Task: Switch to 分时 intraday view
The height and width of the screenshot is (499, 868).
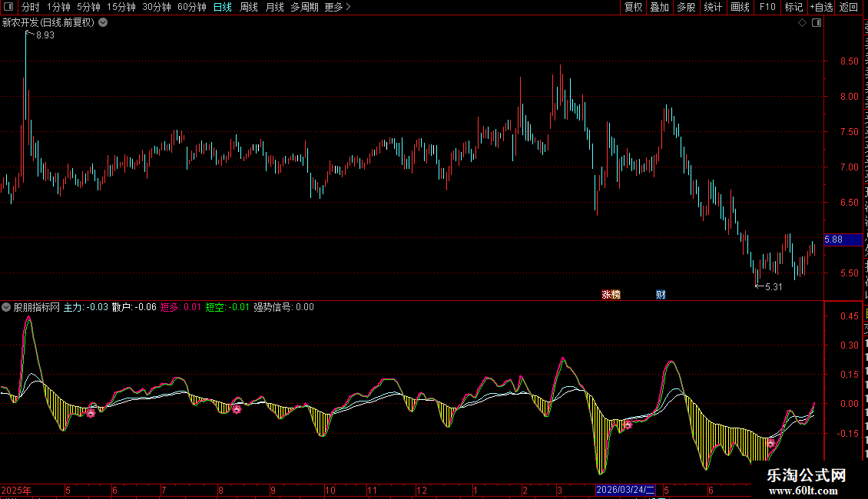Action: pyautogui.click(x=31, y=7)
